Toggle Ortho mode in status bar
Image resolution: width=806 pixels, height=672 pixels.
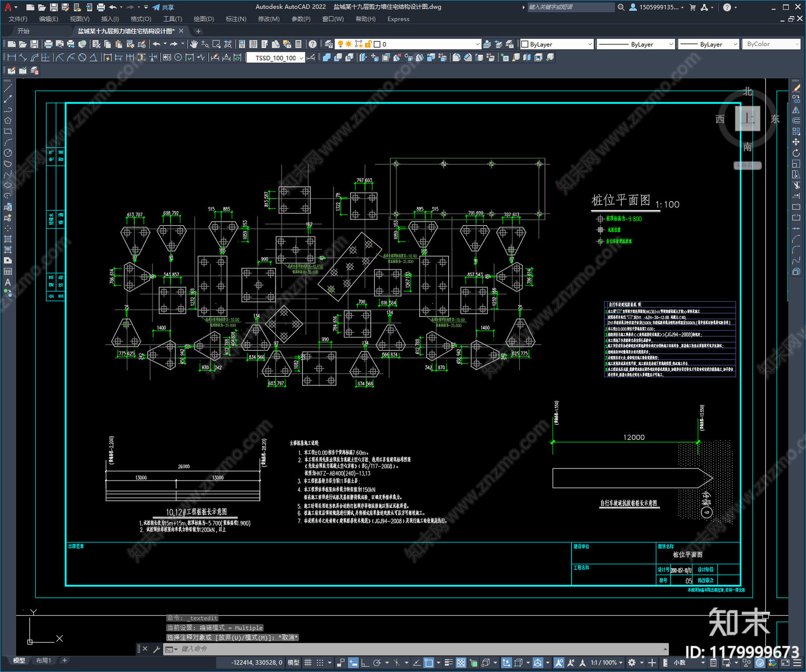(364, 662)
